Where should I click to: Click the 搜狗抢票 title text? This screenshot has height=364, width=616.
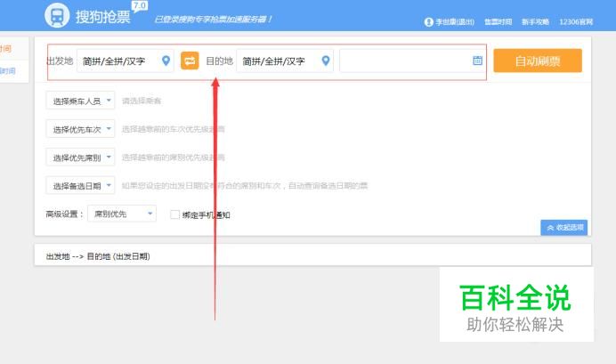[x=103, y=17]
